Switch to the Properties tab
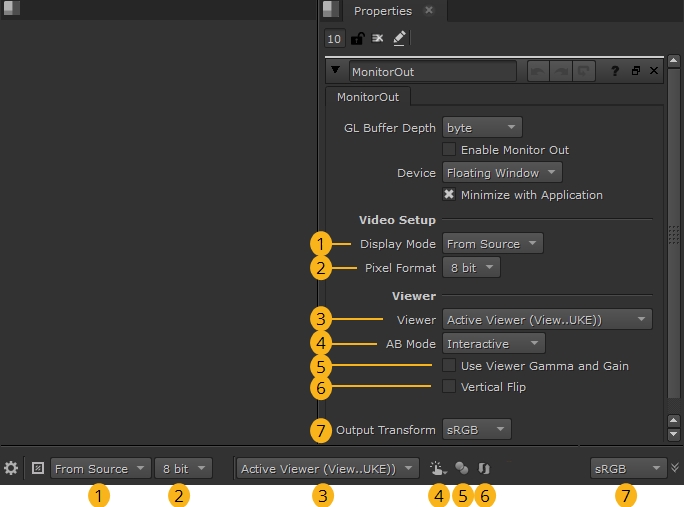 [382, 11]
